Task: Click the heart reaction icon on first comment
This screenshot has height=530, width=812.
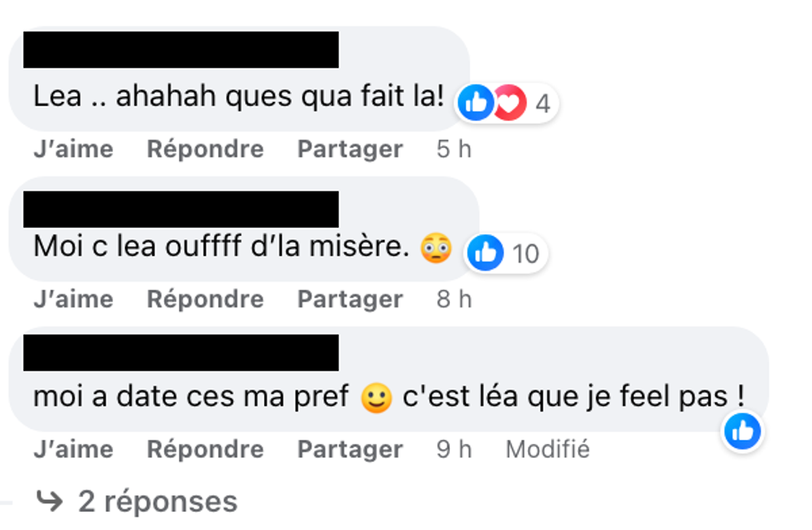Action: pyautogui.click(x=510, y=104)
